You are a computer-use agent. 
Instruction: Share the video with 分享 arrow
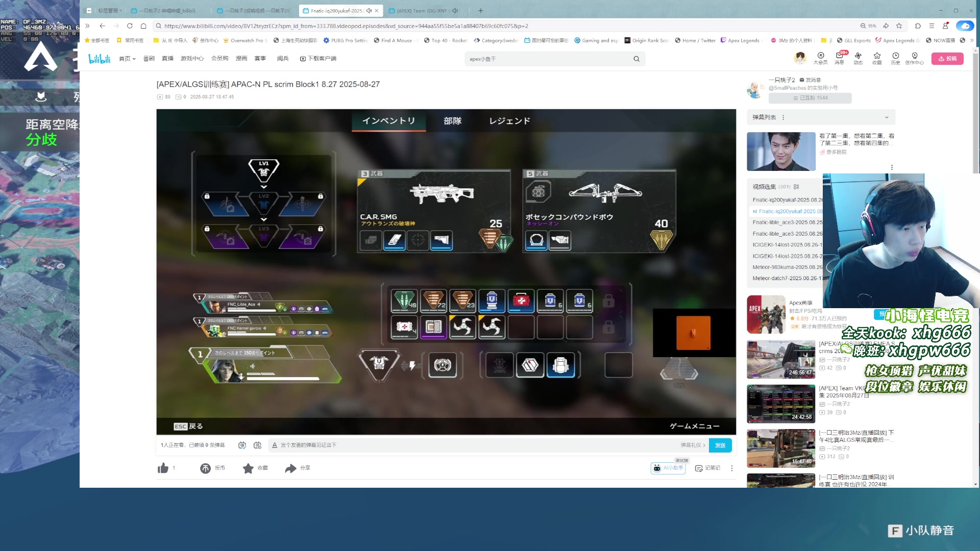290,468
